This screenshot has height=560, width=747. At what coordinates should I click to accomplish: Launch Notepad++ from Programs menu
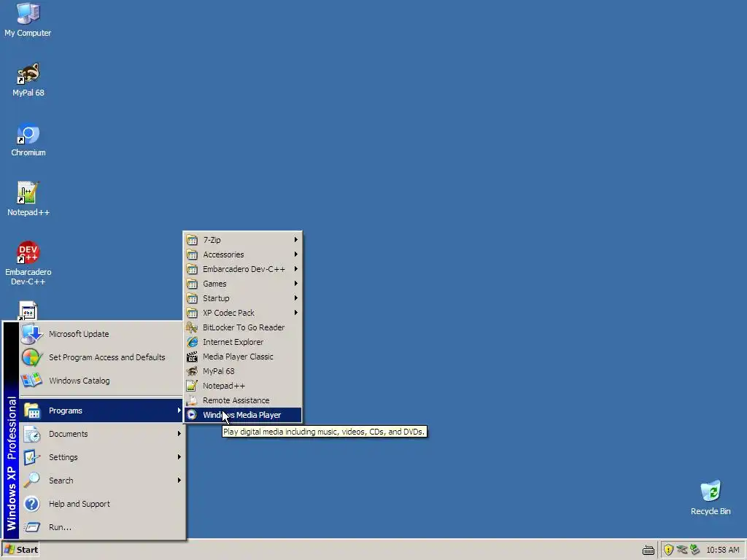tap(243, 386)
